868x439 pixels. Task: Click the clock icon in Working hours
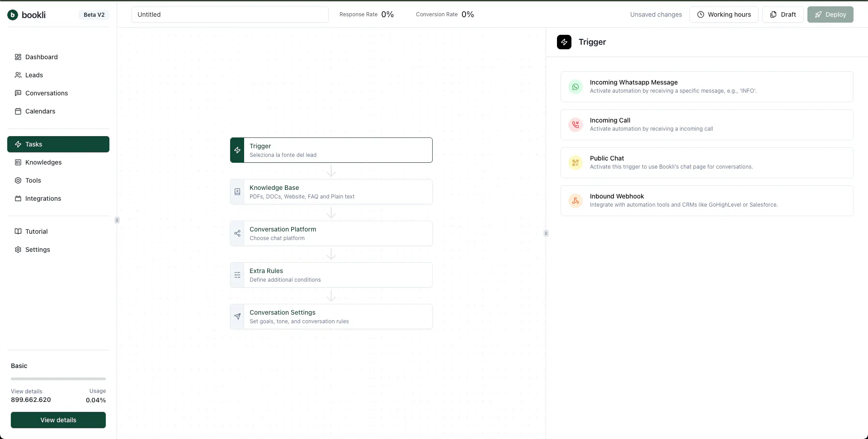pos(701,14)
